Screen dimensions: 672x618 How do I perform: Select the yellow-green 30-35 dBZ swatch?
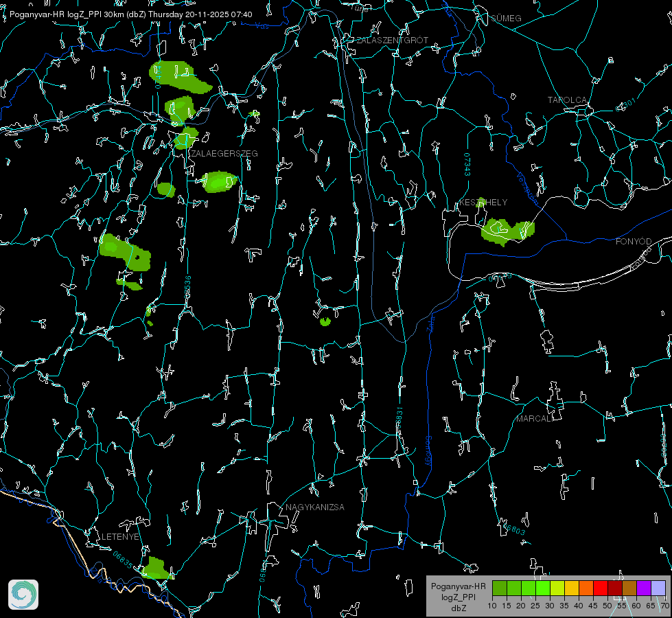(557, 588)
